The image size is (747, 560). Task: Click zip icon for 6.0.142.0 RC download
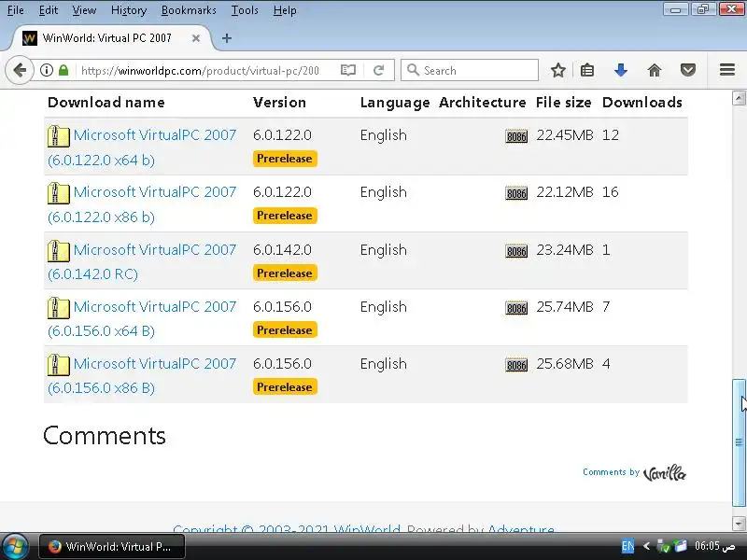point(59,251)
